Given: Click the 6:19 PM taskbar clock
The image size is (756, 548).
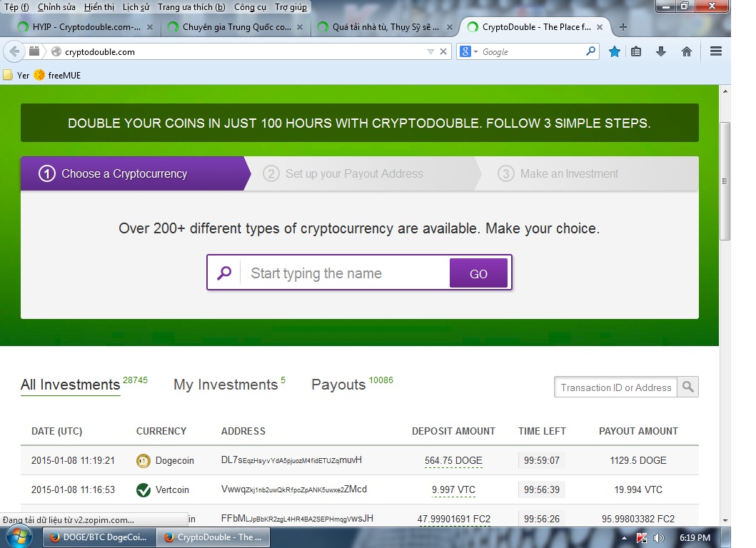Looking at the screenshot, I should 695,538.
